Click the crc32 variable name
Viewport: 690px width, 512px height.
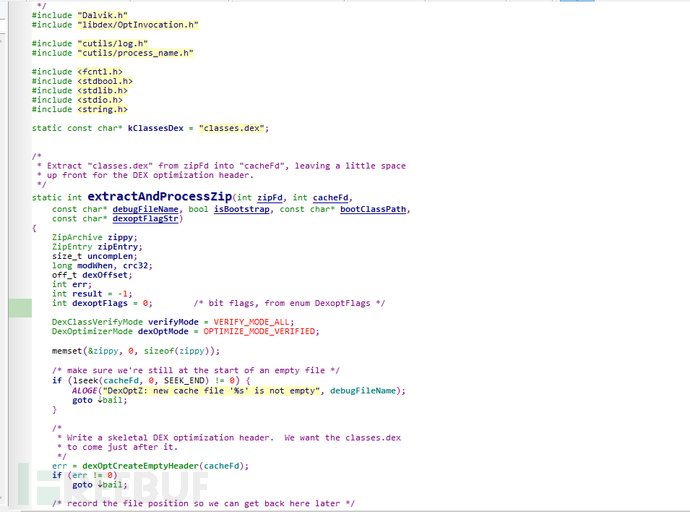tap(135, 266)
